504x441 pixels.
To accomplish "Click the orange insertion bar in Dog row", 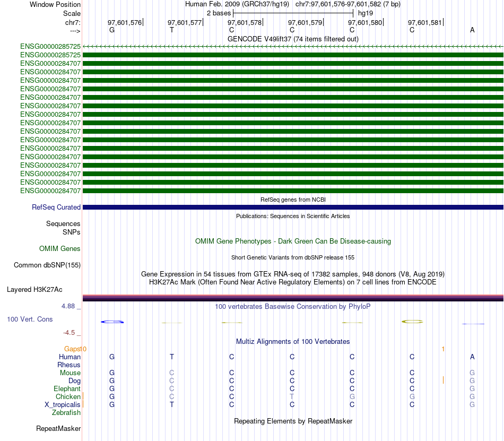I will click(443, 381).
